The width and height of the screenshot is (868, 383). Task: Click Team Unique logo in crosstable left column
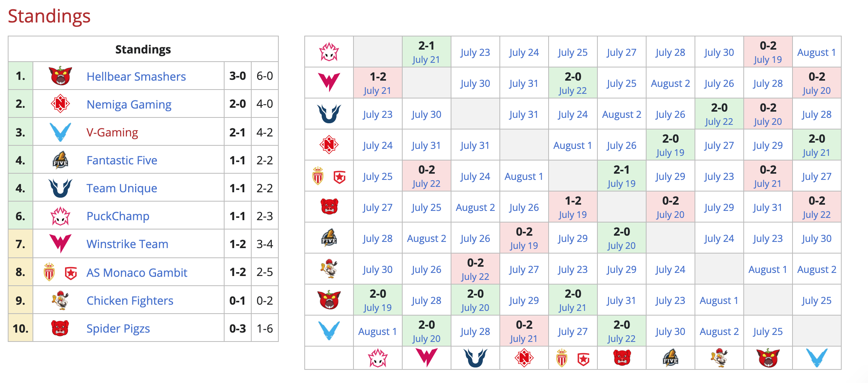[x=329, y=114]
